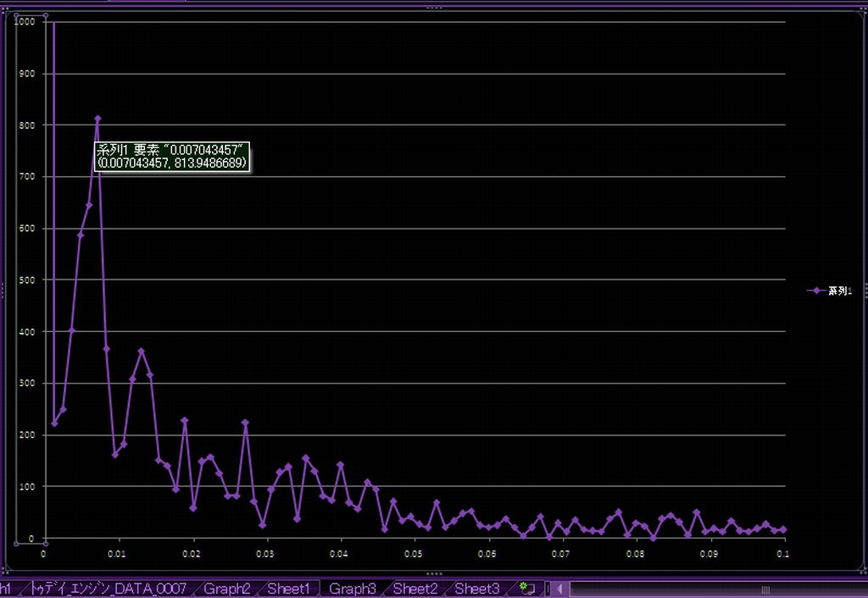The image size is (868, 598).
Task: Select the highlighted data point peak at 813.95
Action: click(x=97, y=119)
